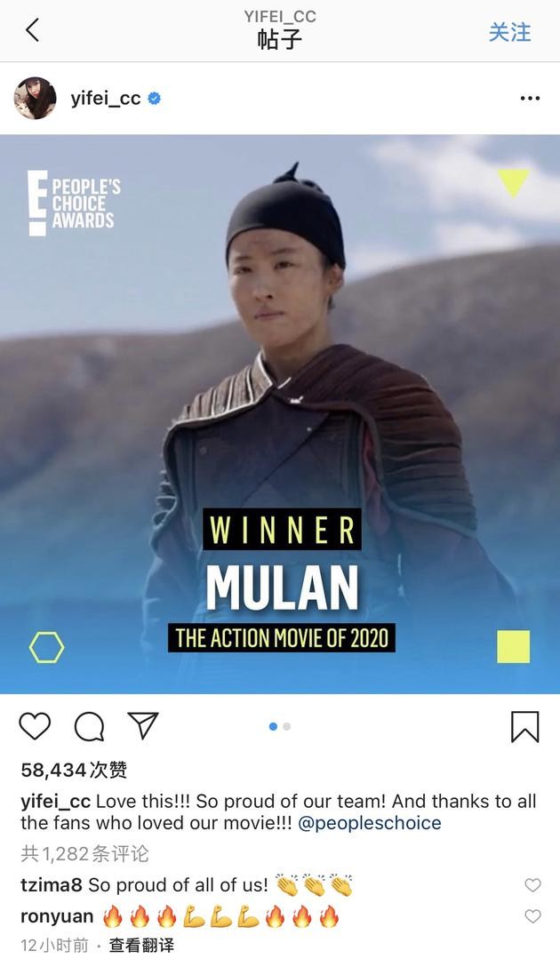
Task: Open the three-dot post options menu
Action: tap(530, 99)
